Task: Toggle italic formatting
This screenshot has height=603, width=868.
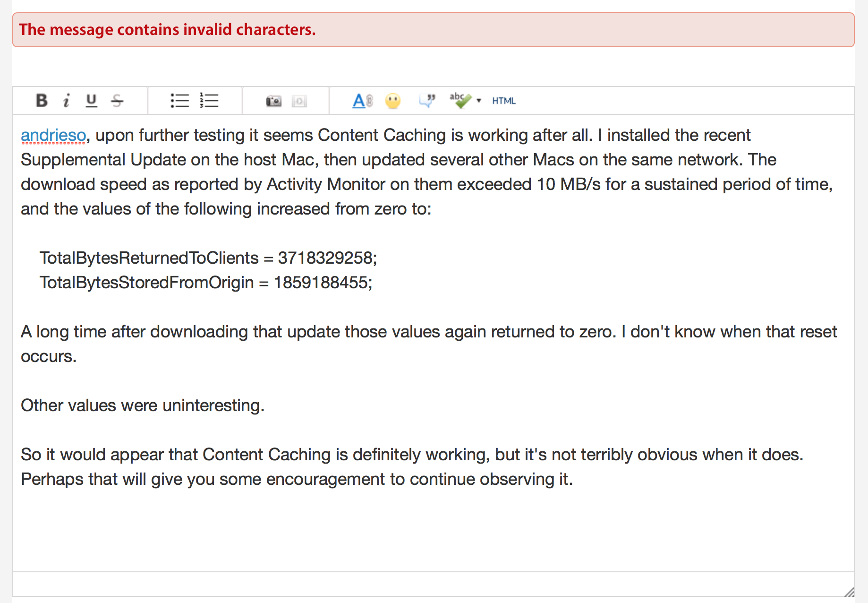Action: [67, 101]
